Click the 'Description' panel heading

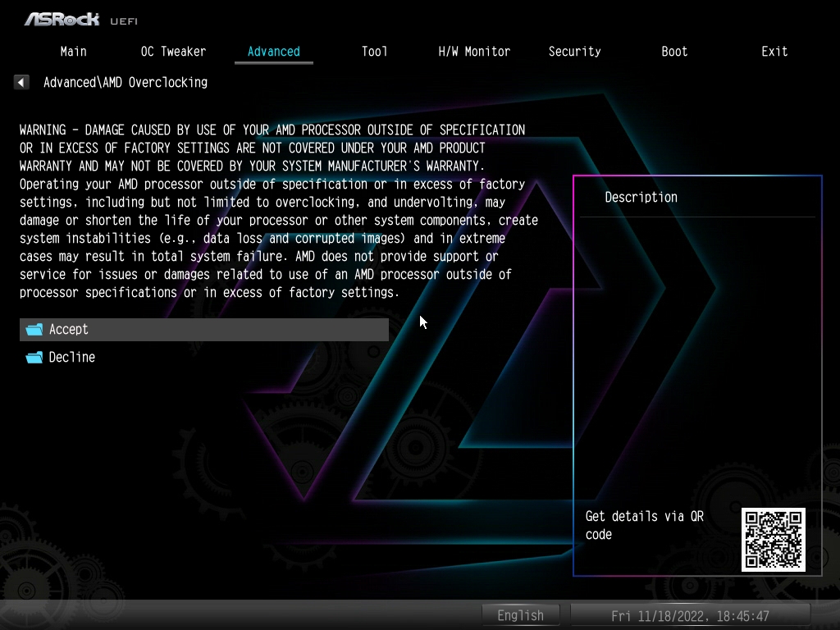(x=641, y=197)
